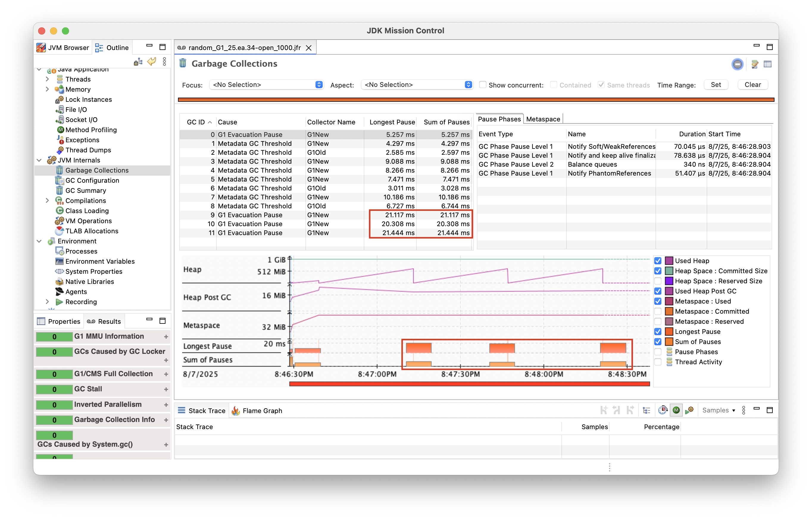
Task: Expand GC Stall result with plus
Action: (x=166, y=389)
